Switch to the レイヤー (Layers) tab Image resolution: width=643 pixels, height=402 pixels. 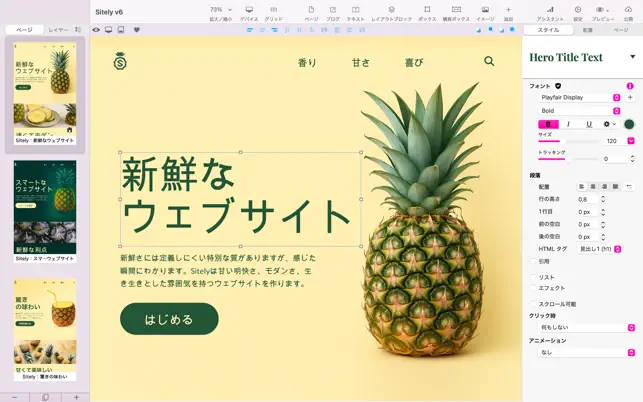(x=58, y=30)
